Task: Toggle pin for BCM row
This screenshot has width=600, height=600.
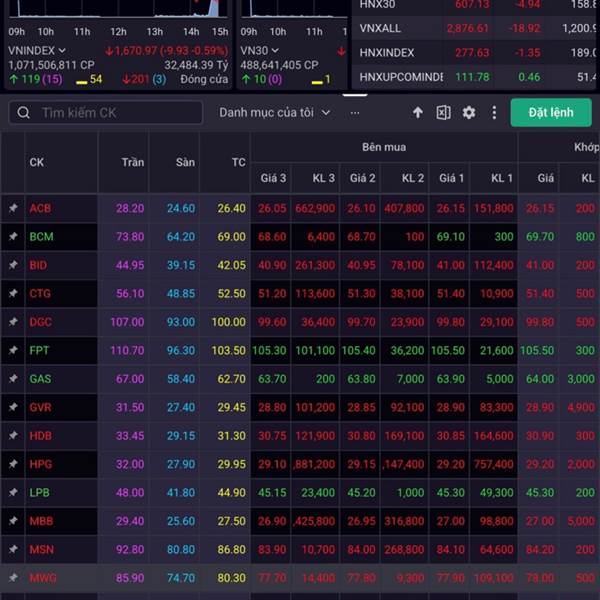Action: 13,236
